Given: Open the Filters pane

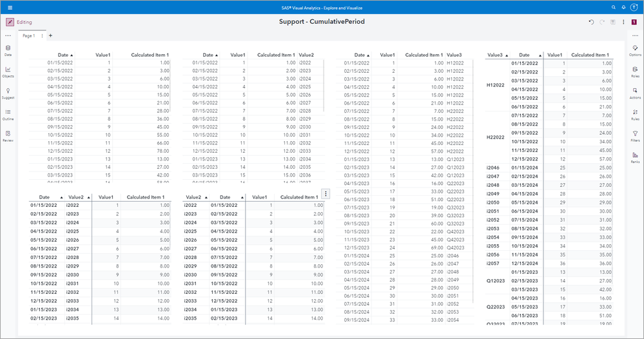Looking at the screenshot, I should 635,135.
